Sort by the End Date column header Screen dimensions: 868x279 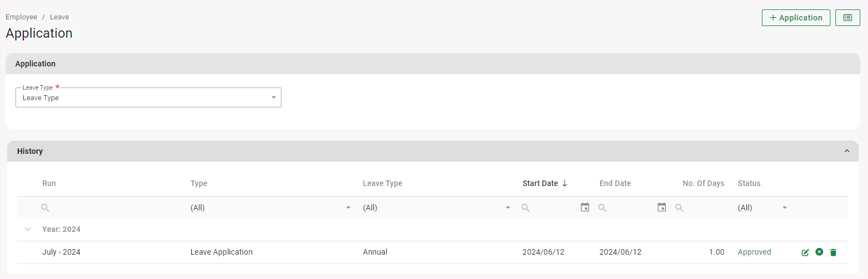point(615,184)
